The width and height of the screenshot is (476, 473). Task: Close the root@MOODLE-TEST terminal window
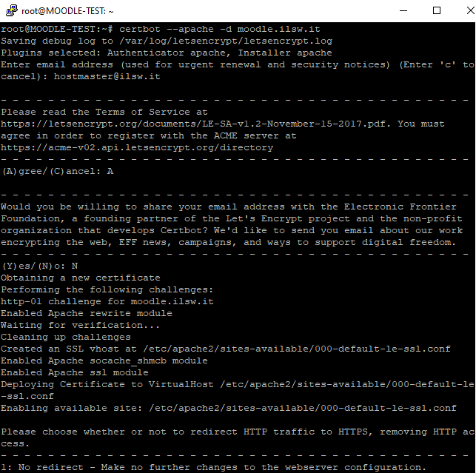470,10
